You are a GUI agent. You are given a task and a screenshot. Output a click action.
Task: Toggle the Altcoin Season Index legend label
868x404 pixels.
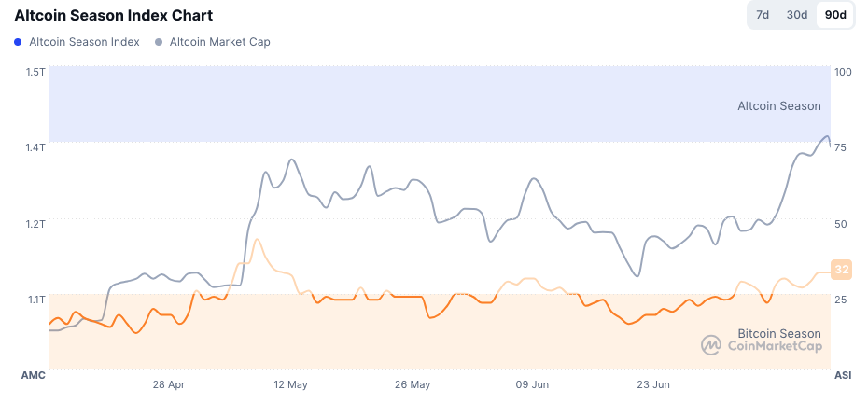(84, 42)
